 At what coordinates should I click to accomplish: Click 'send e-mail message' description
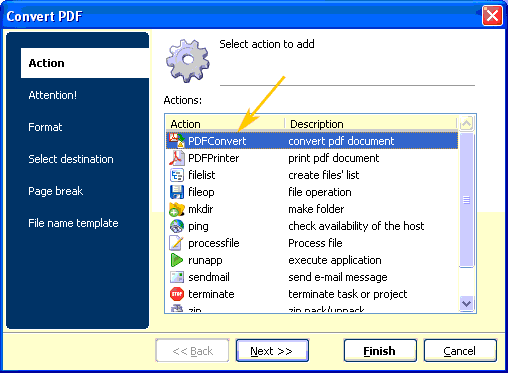tap(338, 277)
